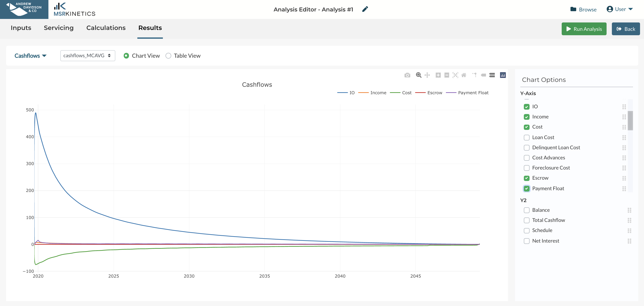
Task: Open the cashflows_MCAVG selector
Action: 88,55
